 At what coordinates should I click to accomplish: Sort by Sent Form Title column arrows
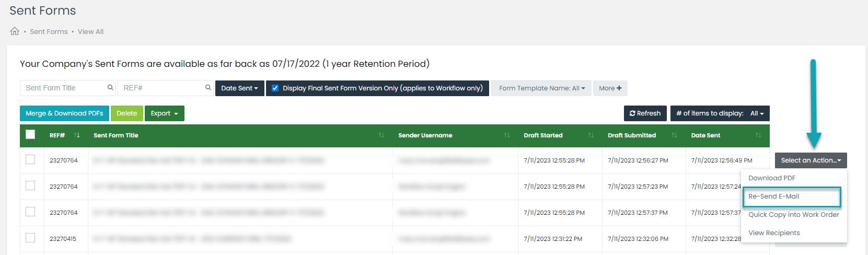[x=381, y=135]
